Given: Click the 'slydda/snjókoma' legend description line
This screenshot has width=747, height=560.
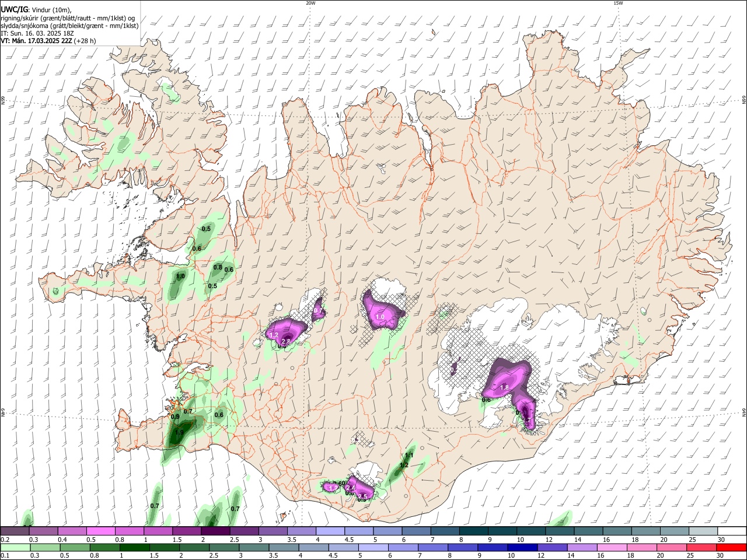Looking at the screenshot, I should coord(69,26).
